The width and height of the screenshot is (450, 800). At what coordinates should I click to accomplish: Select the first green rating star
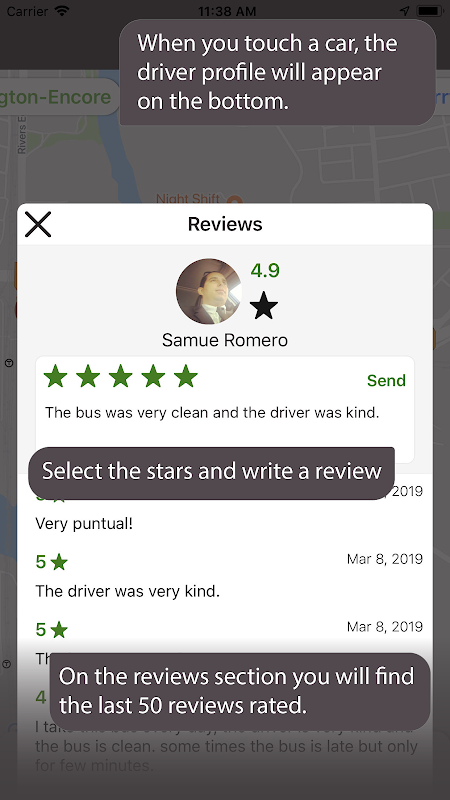[x=56, y=376]
